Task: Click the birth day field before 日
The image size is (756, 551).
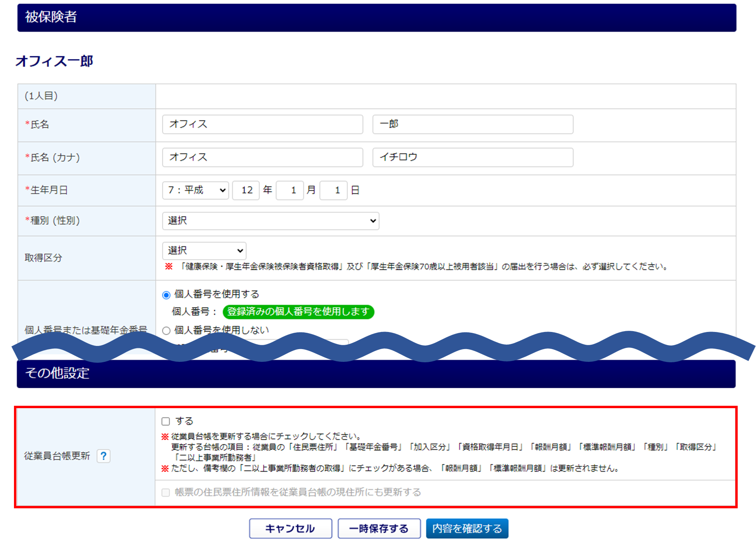Action: tap(334, 190)
